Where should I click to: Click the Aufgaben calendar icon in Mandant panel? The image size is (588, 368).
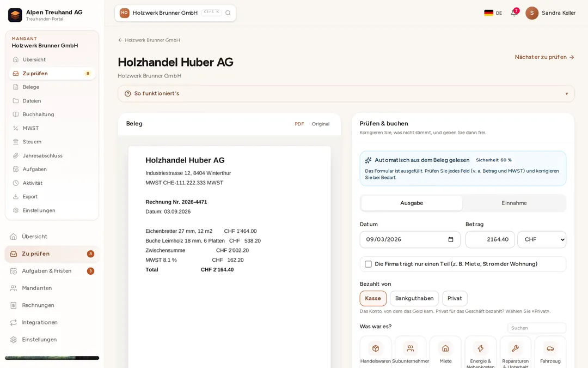16,169
